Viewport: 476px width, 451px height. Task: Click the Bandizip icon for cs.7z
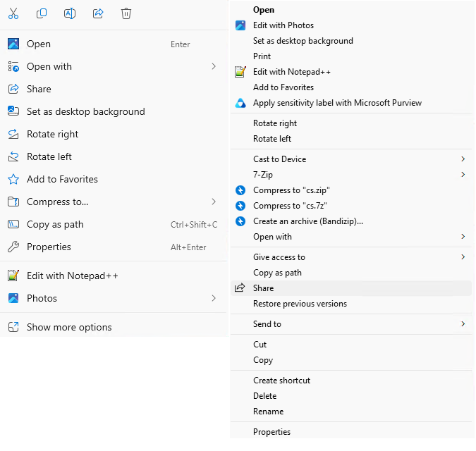click(x=240, y=206)
